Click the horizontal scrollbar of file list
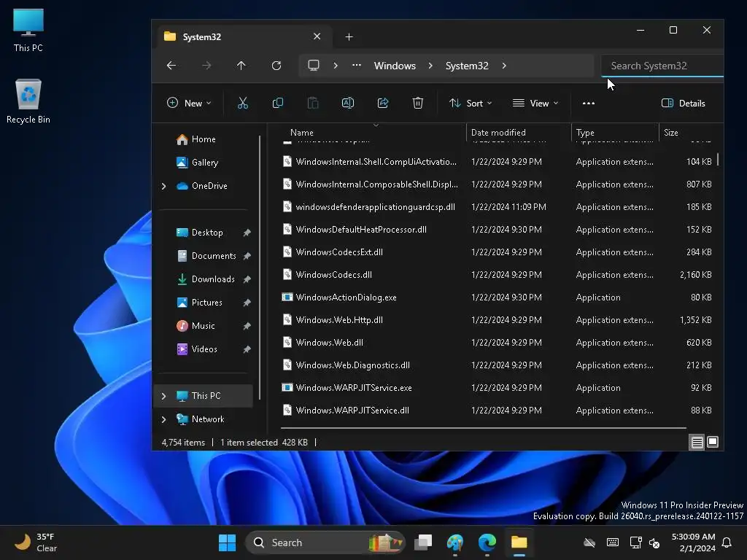747x560 pixels. pyautogui.click(x=484, y=427)
